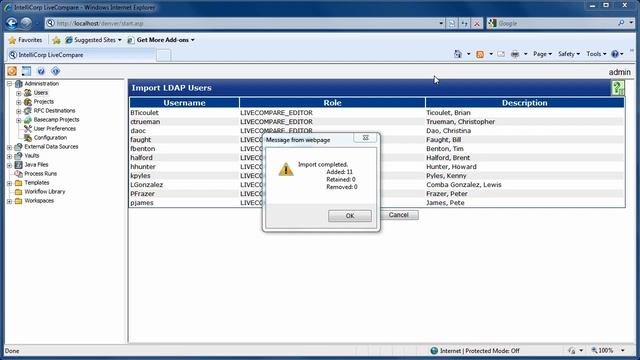Open the new blank tab button
The width and height of the screenshot is (640, 360).
(163, 55)
